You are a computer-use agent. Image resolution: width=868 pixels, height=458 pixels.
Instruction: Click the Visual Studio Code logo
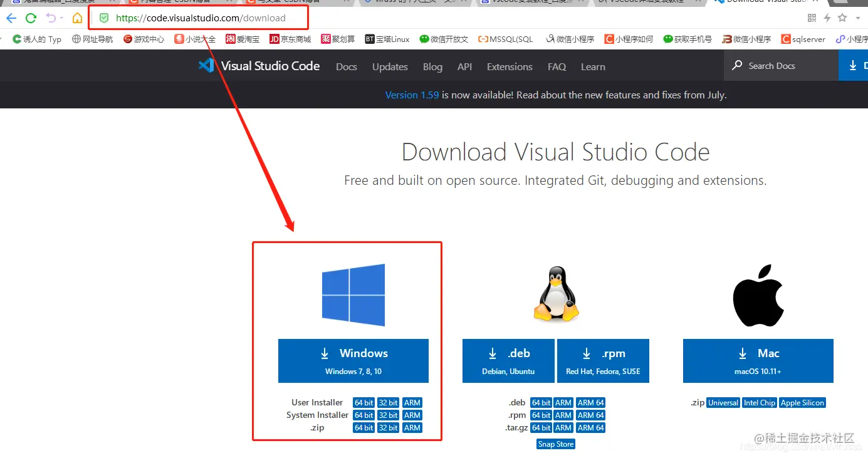coord(259,66)
